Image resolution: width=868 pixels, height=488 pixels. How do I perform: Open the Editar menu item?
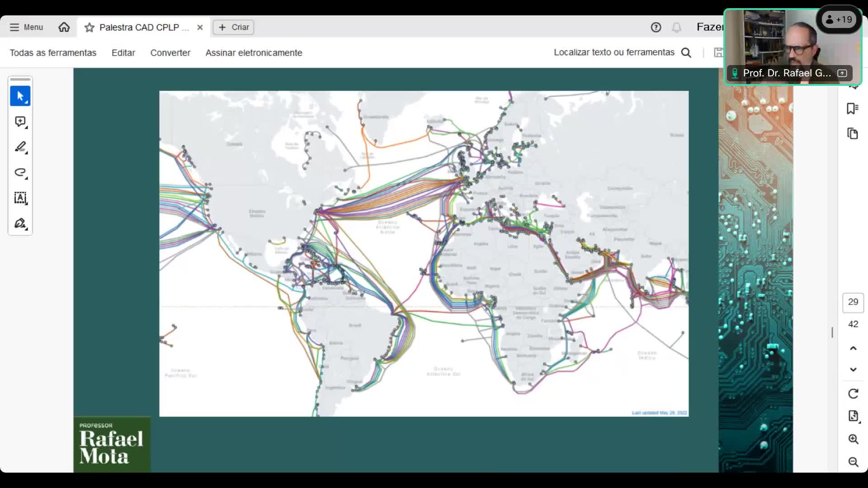(x=123, y=53)
